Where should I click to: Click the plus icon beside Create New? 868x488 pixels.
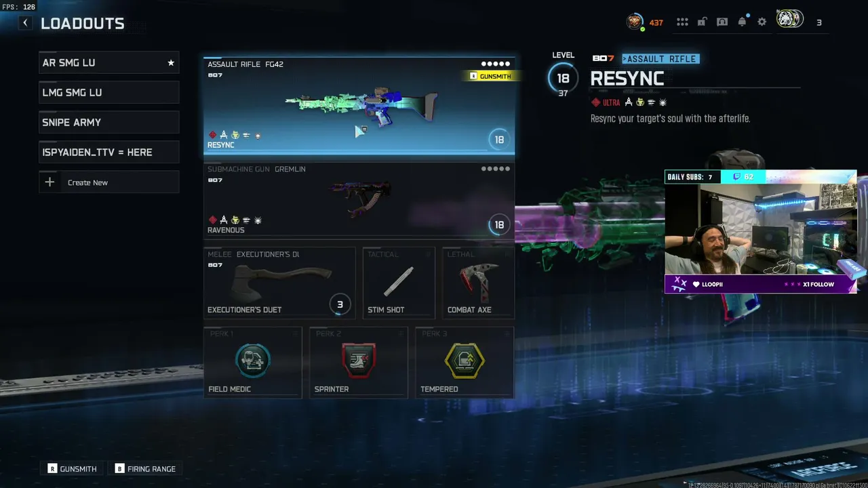click(x=50, y=182)
